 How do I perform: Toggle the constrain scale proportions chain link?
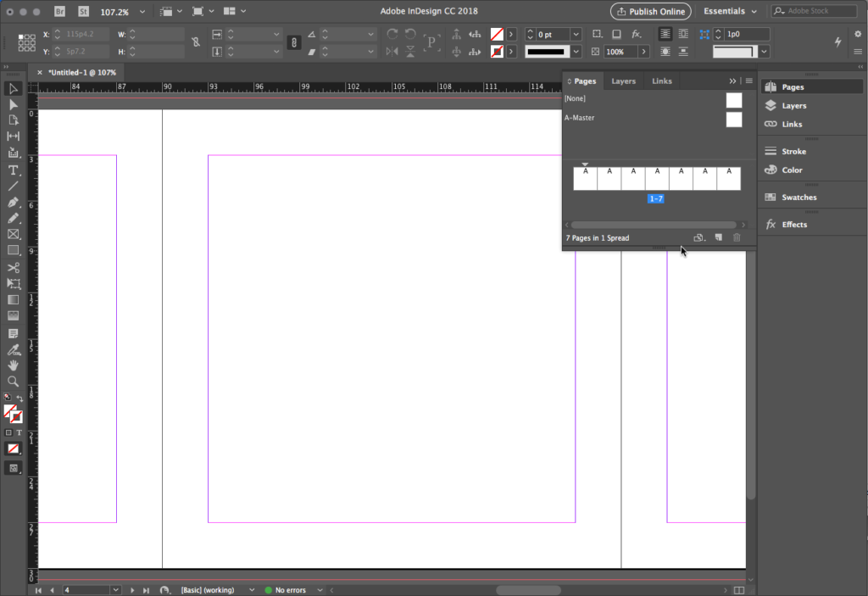(294, 42)
